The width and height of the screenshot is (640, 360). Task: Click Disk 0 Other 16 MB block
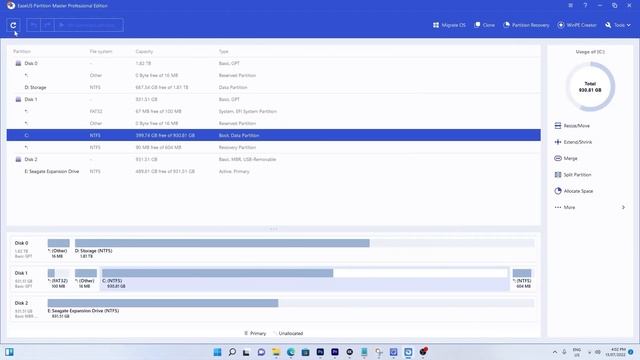[58, 243]
